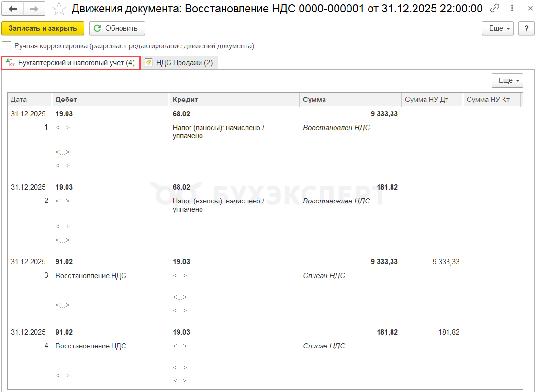Go back with the left arrow button

coord(12,9)
